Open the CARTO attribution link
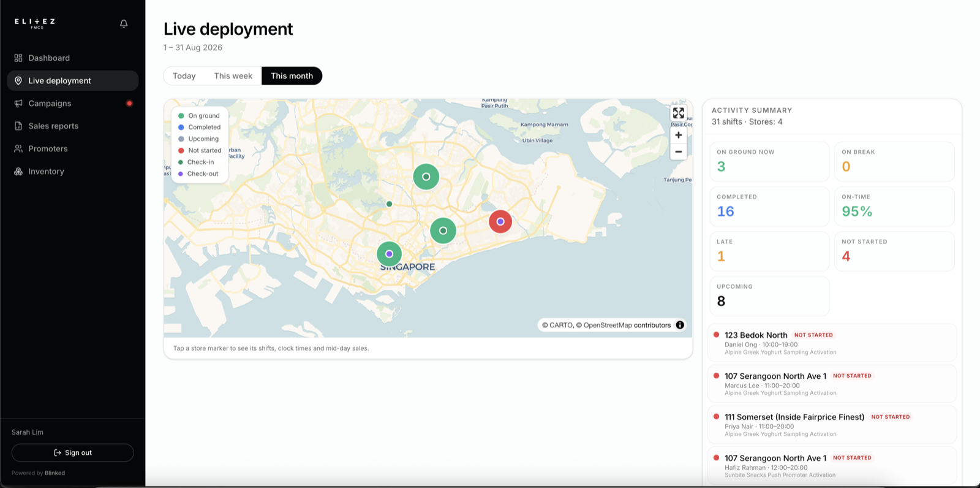The image size is (980, 488). [x=561, y=325]
